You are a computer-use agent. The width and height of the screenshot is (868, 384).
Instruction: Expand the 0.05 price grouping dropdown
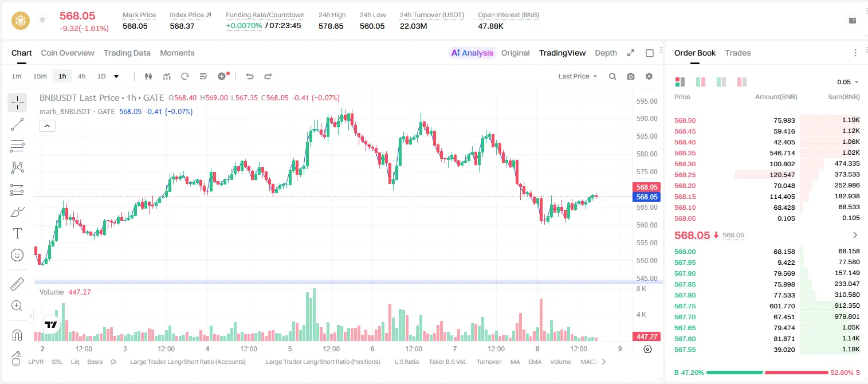(848, 82)
